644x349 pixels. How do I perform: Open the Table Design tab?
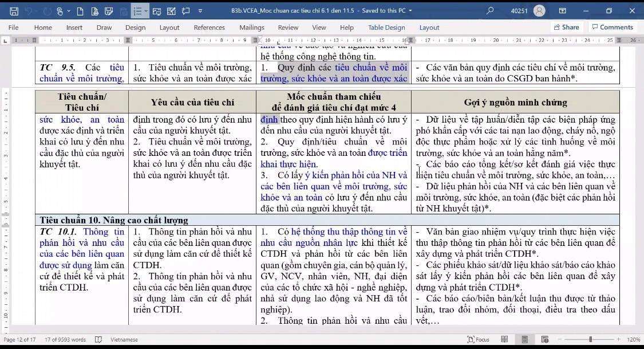pyautogui.click(x=386, y=28)
